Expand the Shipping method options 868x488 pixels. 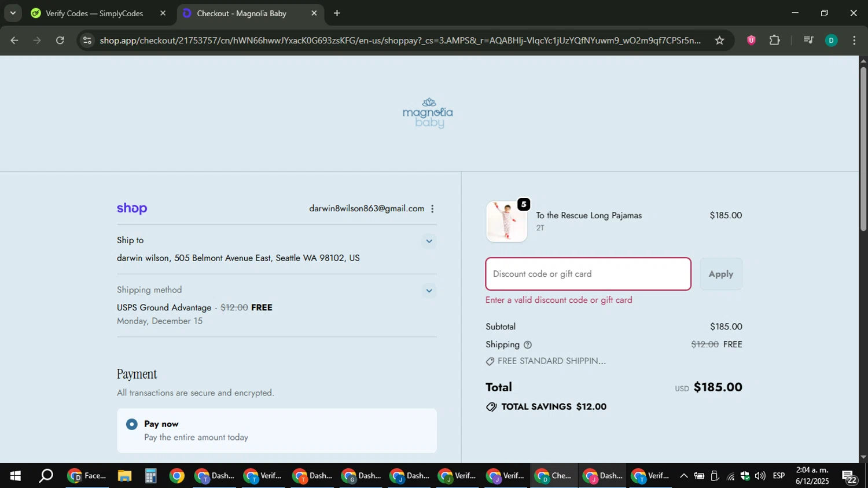coord(429,291)
